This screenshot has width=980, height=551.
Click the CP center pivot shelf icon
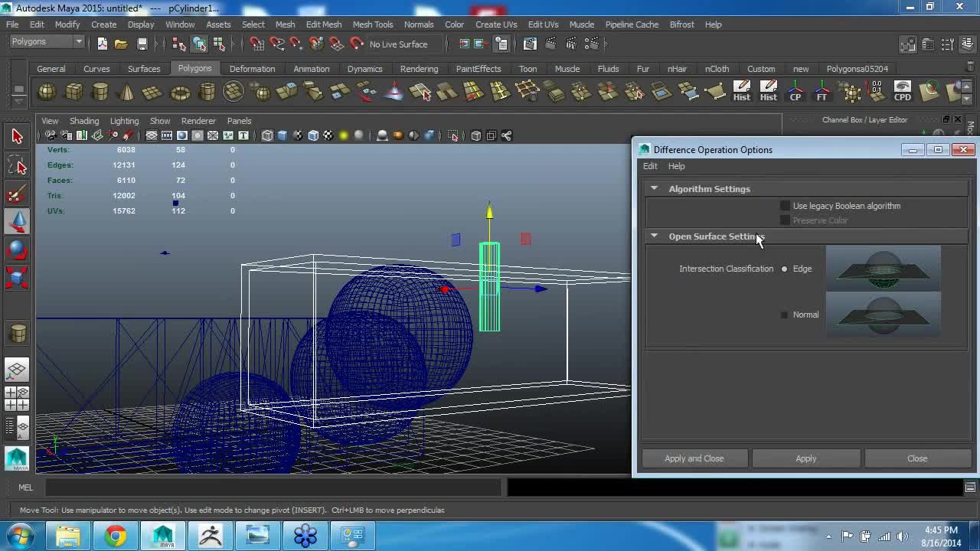(x=795, y=92)
